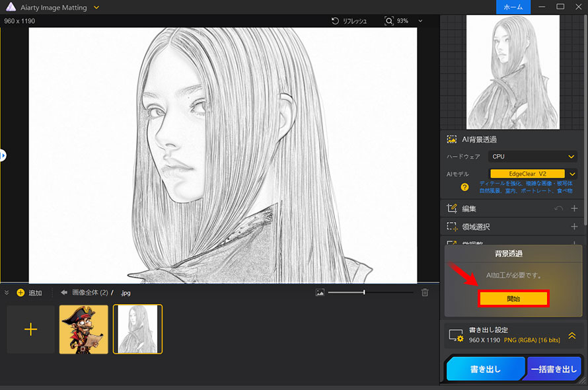Click the back arrow before 画像全体
This screenshot has height=390, width=588.
point(64,292)
